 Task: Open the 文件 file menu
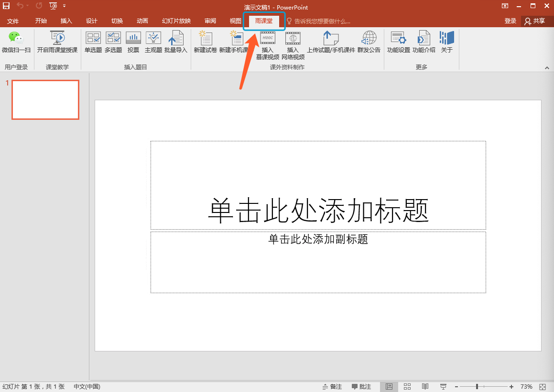[13, 21]
